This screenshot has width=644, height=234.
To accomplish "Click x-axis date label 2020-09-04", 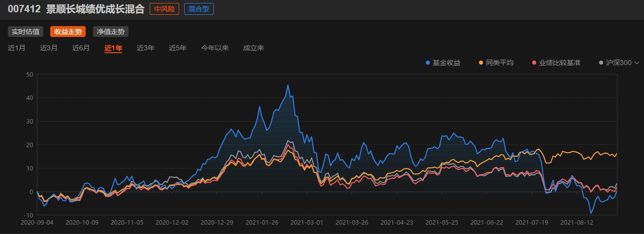I will (x=37, y=222).
